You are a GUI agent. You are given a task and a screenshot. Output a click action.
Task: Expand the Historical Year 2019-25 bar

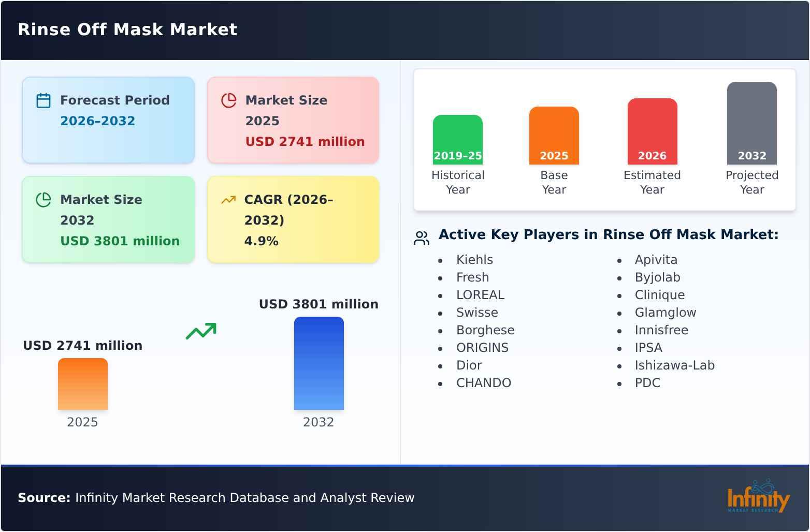tap(458, 135)
